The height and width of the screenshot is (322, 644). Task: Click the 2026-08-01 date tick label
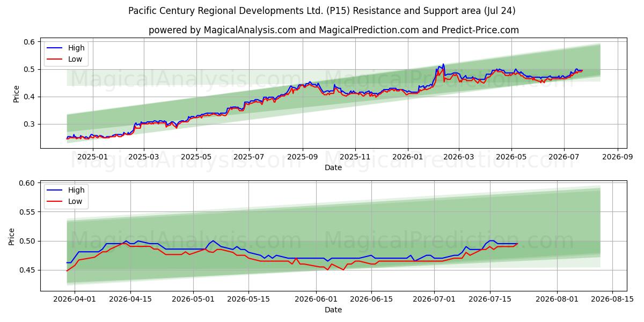pyautogui.click(x=557, y=299)
